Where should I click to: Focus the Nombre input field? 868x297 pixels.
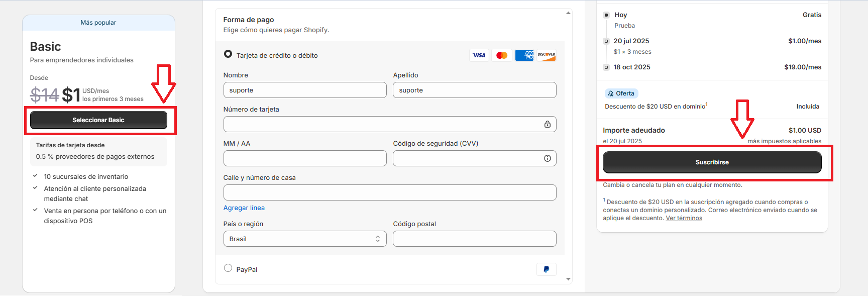click(x=305, y=90)
